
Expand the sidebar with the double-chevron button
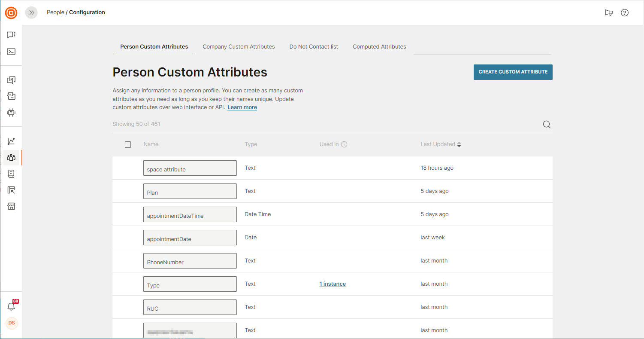coord(31,12)
